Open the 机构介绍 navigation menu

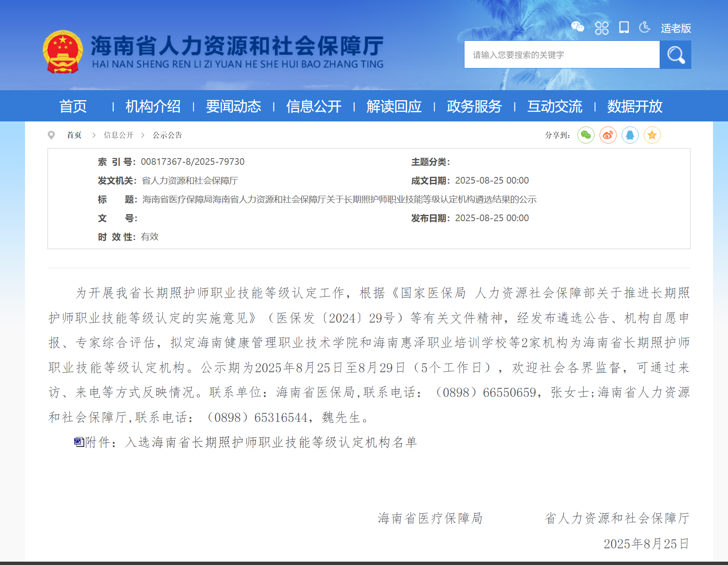(153, 106)
